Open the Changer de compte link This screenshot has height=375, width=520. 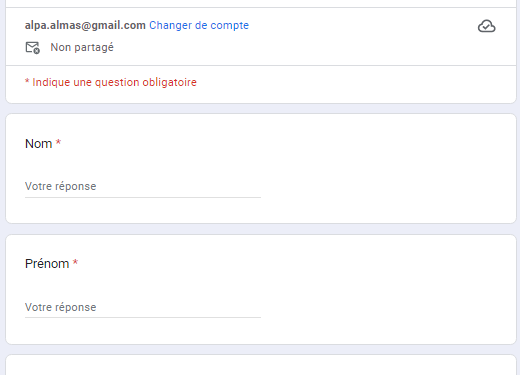click(199, 25)
